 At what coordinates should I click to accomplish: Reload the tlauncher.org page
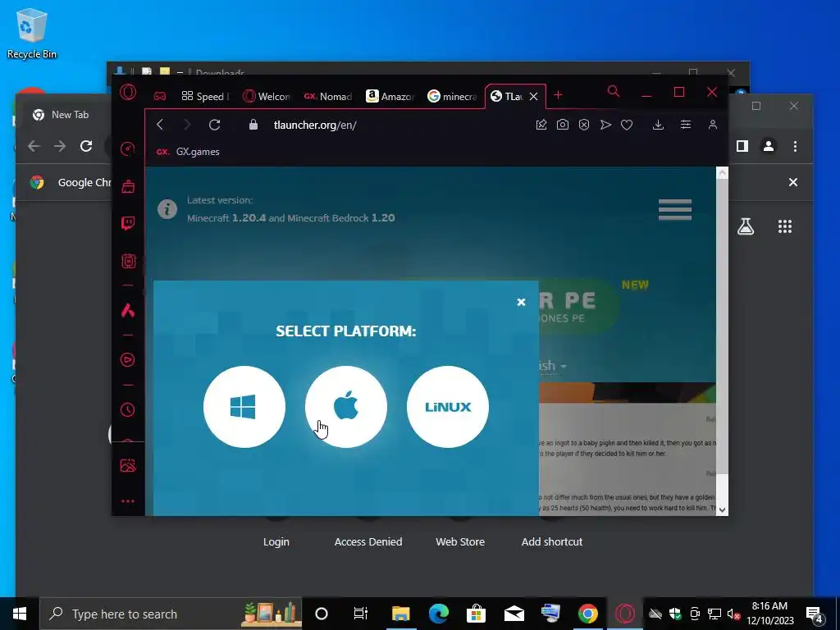click(215, 125)
